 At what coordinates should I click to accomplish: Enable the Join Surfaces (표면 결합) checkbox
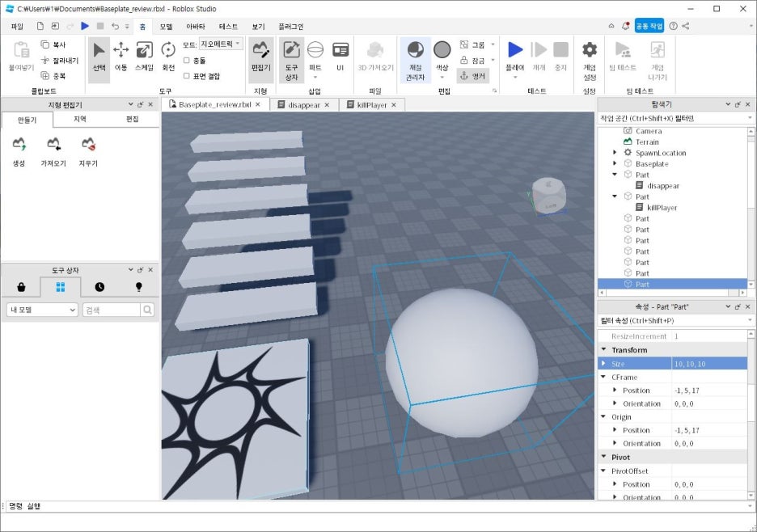point(187,76)
